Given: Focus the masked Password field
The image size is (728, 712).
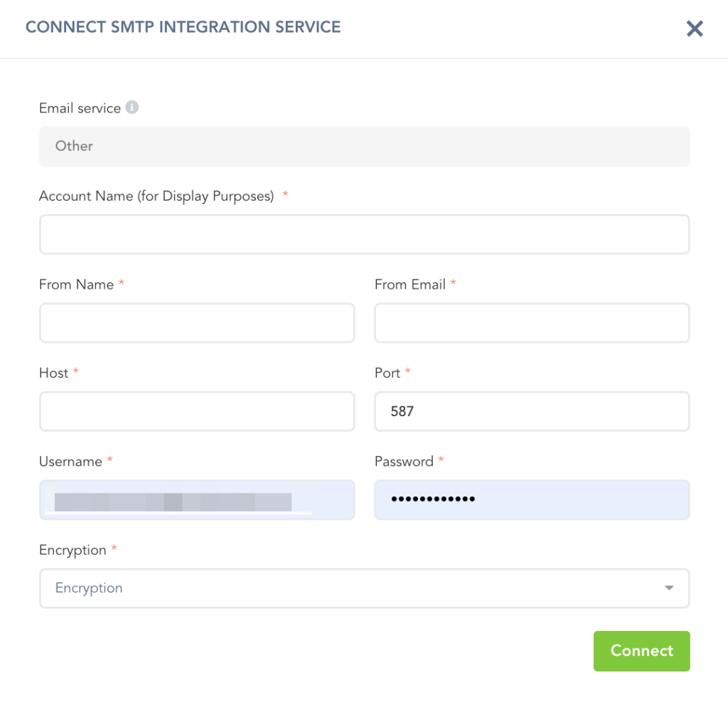Looking at the screenshot, I should pos(532,500).
